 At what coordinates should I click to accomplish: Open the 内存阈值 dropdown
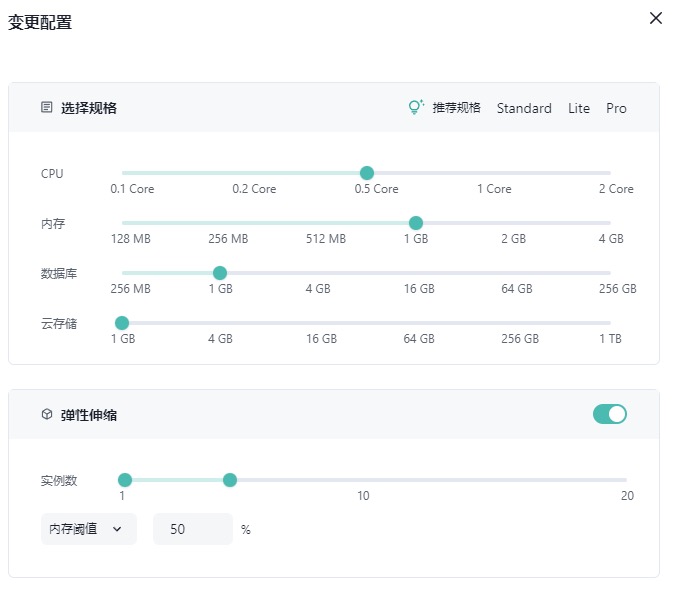tap(89, 529)
